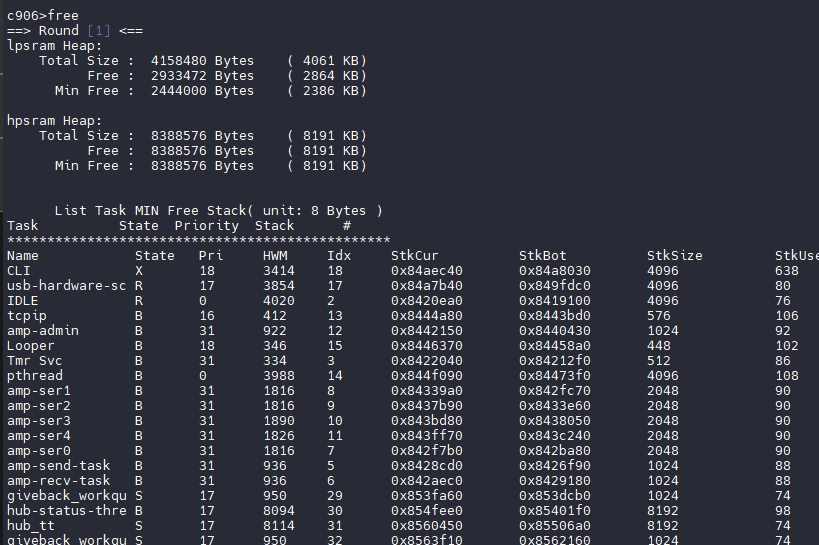Select the CLI task name in the table
This screenshot has height=545, width=819.
(x=19, y=271)
